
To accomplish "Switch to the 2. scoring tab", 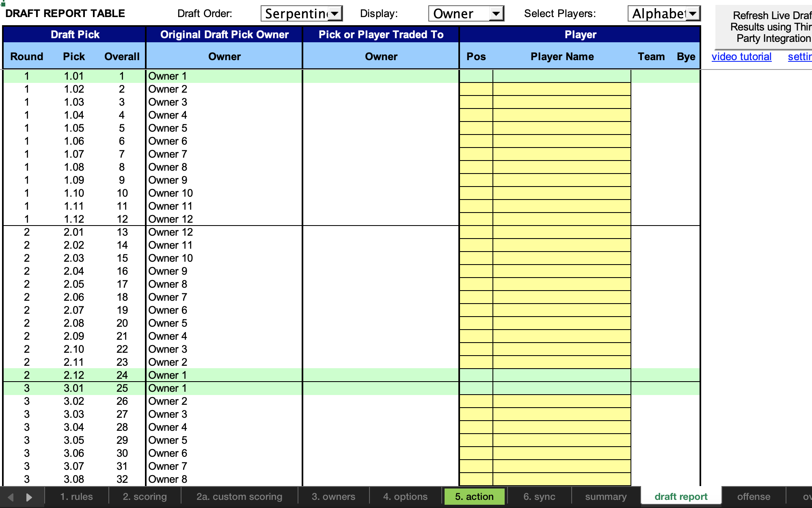I will tap(145, 496).
